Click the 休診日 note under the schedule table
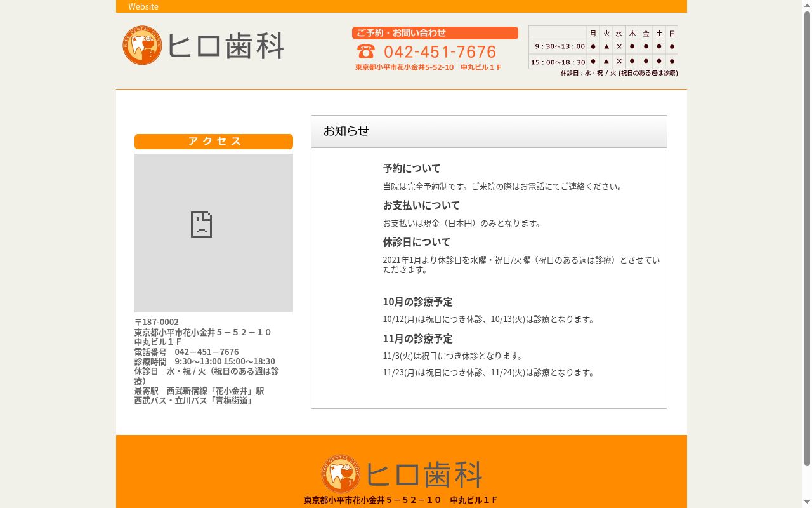The image size is (812, 508). click(x=619, y=73)
